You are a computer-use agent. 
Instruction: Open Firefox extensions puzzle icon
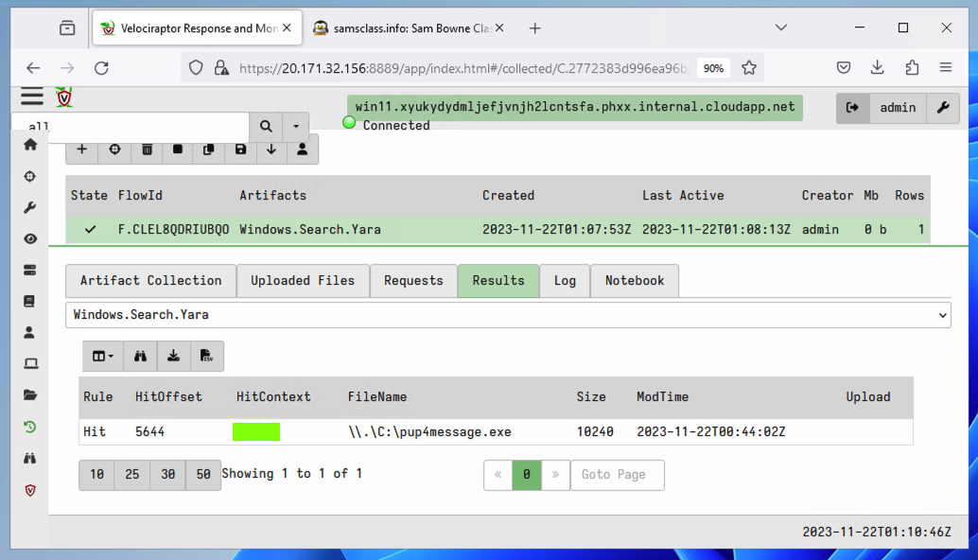(912, 67)
